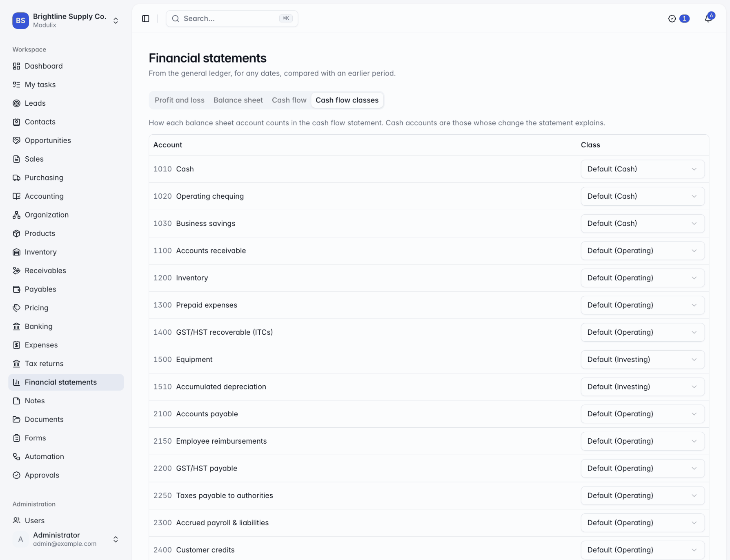Click the Opportunities handshake icon
The image size is (730, 560).
[x=16, y=140]
